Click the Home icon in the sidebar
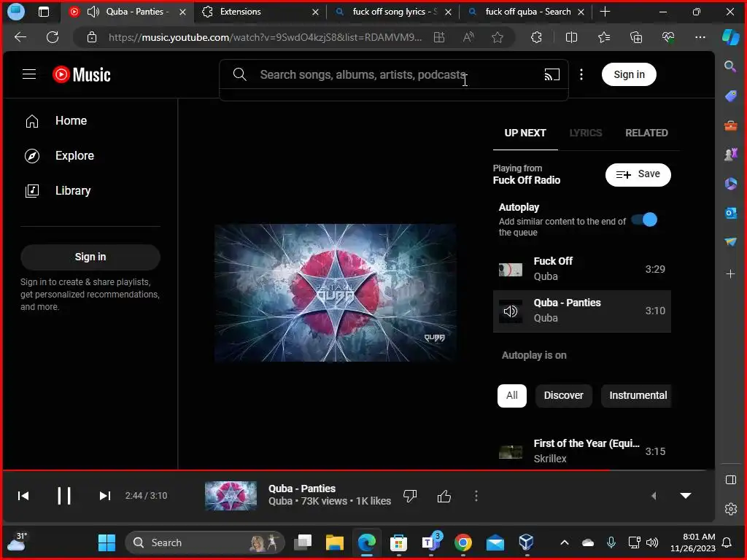This screenshot has height=560, width=747. 32,121
